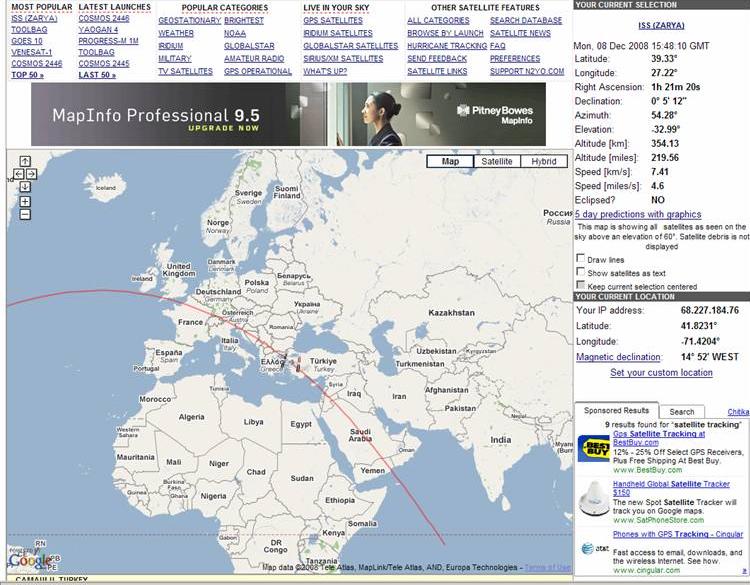Click Set your custom location link

pos(661,373)
